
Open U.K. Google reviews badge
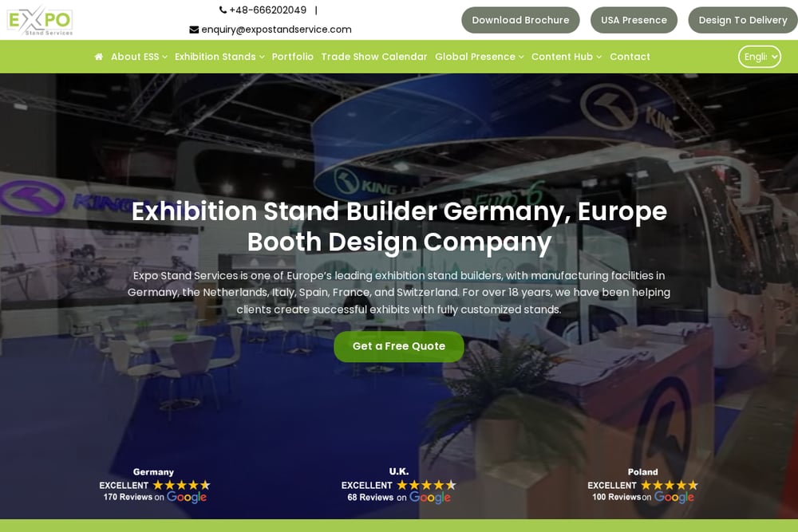click(x=398, y=486)
